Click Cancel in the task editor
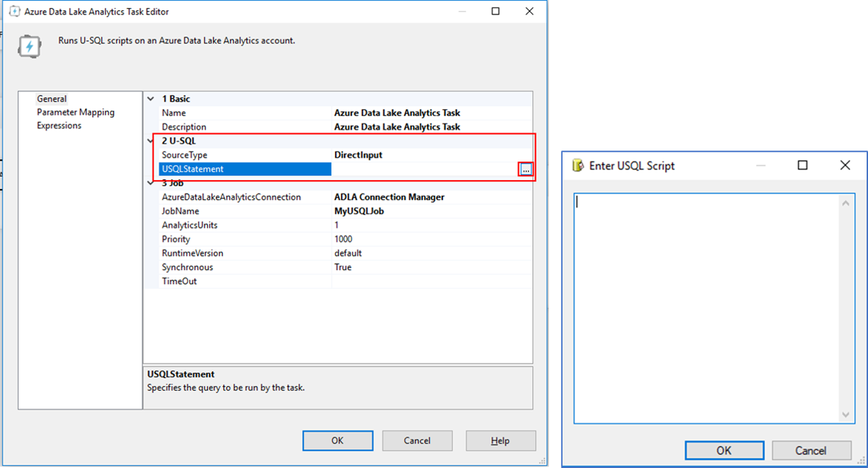868x468 pixels. point(417,441)
